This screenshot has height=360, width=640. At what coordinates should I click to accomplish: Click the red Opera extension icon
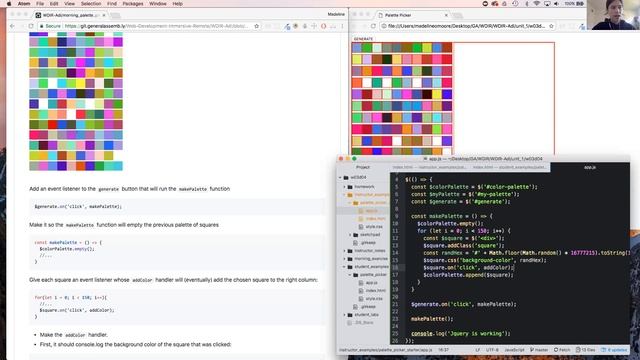323,26
